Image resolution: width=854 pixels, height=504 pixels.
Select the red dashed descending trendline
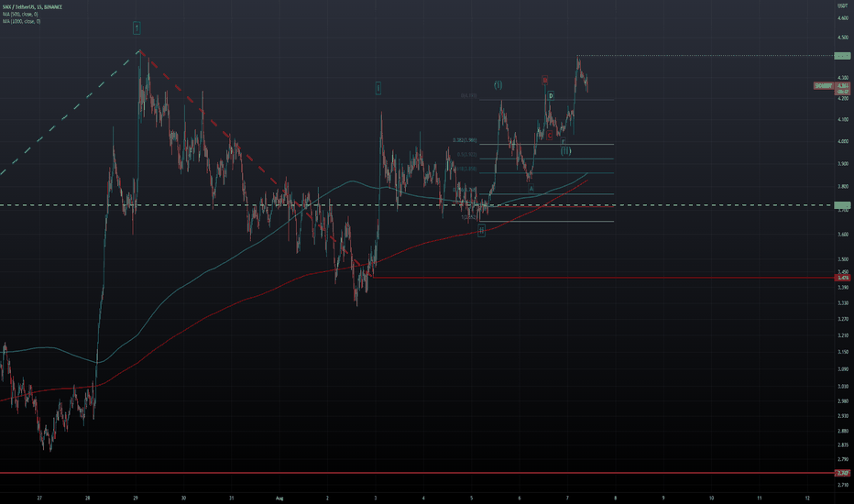pyautogui.click(x=256, y=165)
